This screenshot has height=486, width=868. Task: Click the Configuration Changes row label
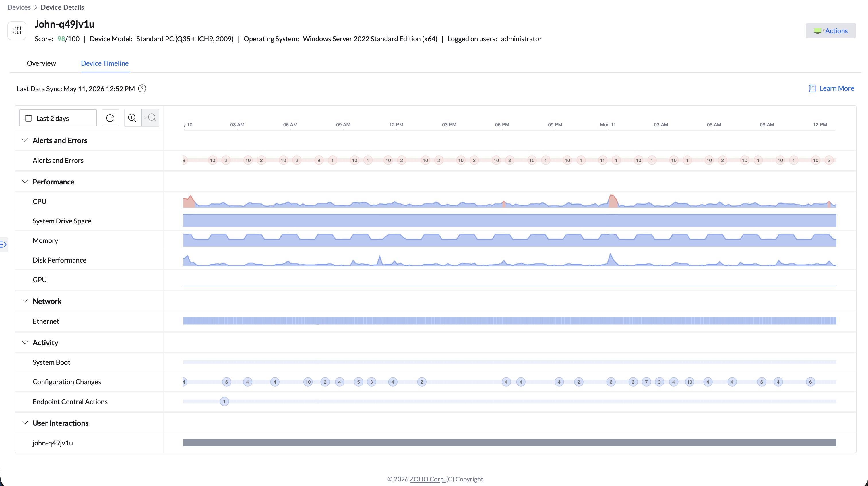[67, 382]
